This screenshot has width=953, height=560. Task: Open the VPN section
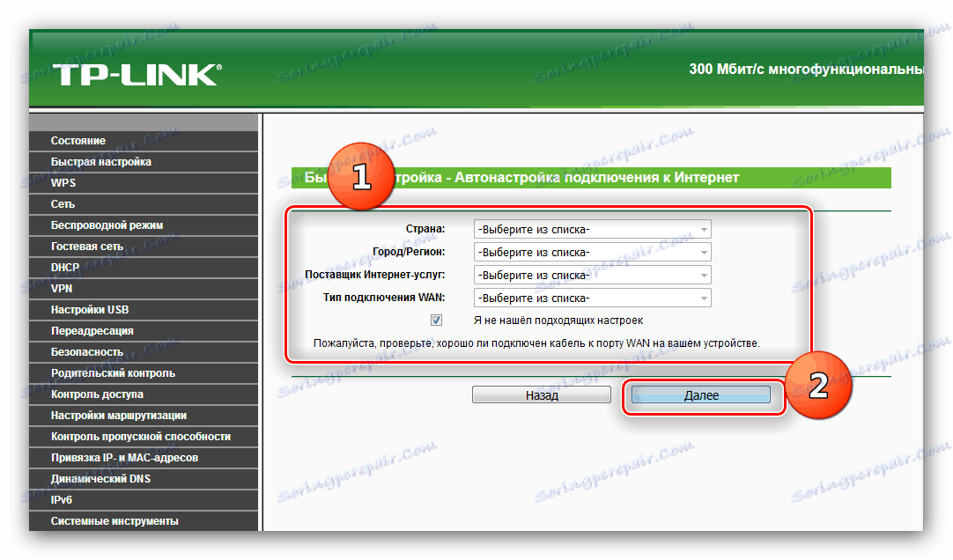click(x=144, y=289)
